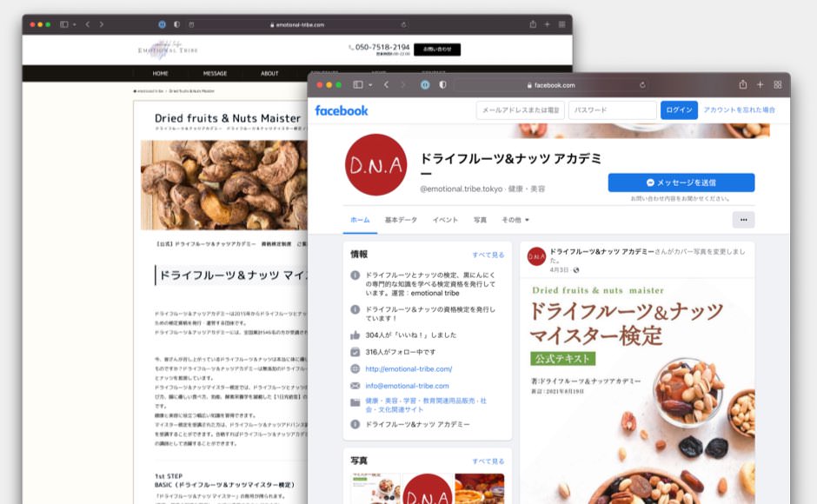The height and width of the screenshot is (504, 817).
Task: Open Safari's share sheet icon
Action: tap(743, 84)
